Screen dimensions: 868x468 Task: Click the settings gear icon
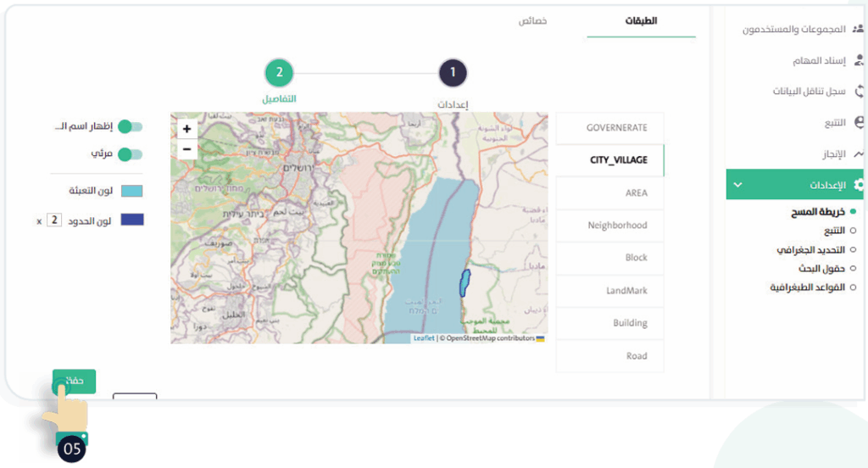(x=859, y=185)
